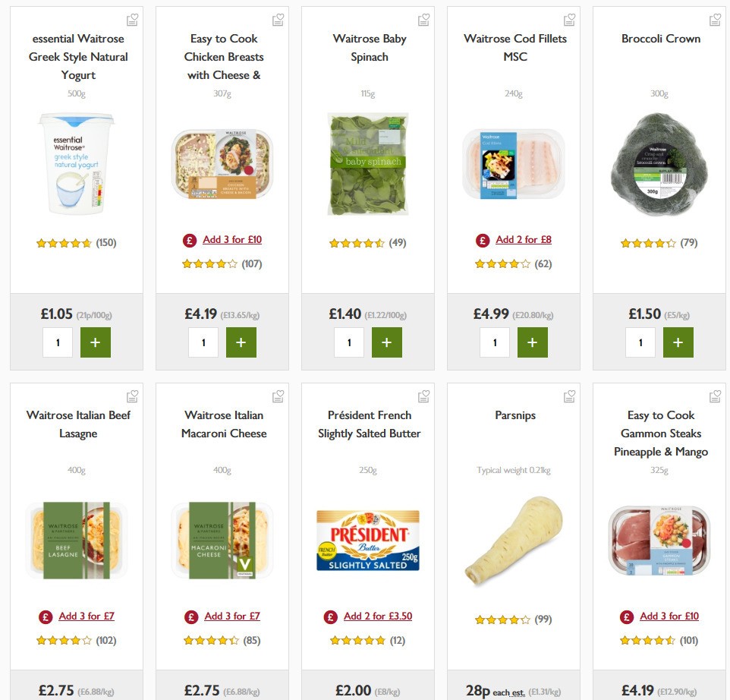The height and width of the screenshot is (700, 730).
Task: Add Baby Spinach using the plus button
Action: coord(387,342)
